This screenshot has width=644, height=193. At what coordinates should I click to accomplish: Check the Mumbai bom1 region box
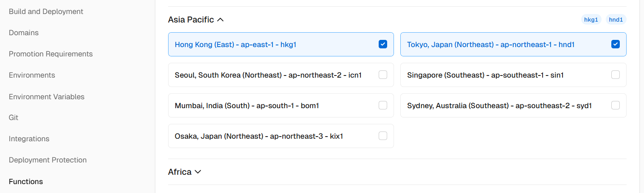click(x=382, y=105)
